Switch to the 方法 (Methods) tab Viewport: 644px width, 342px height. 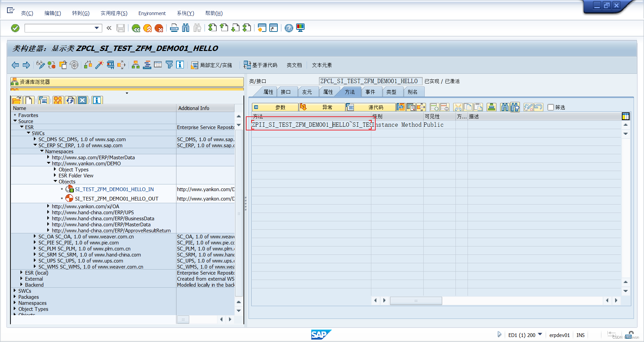350,92
